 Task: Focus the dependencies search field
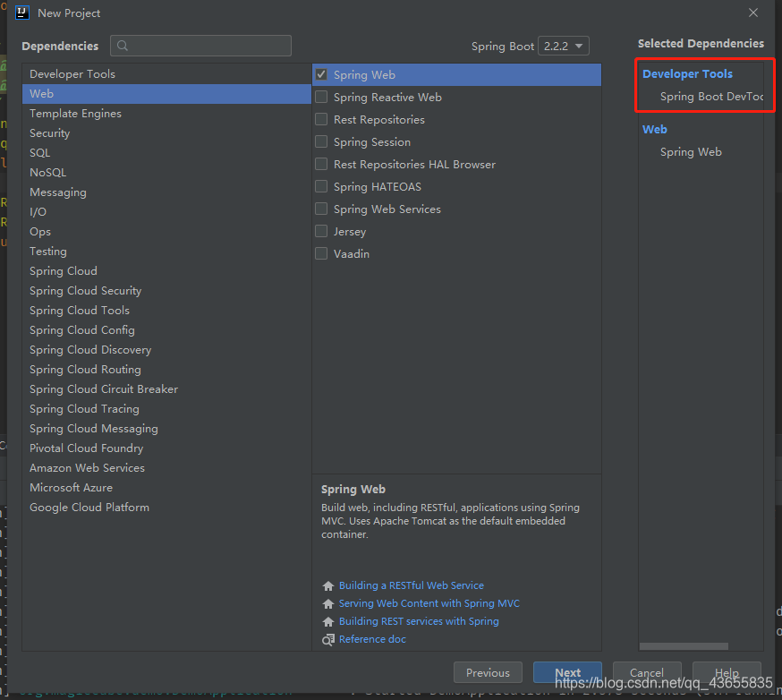(201, 46)
